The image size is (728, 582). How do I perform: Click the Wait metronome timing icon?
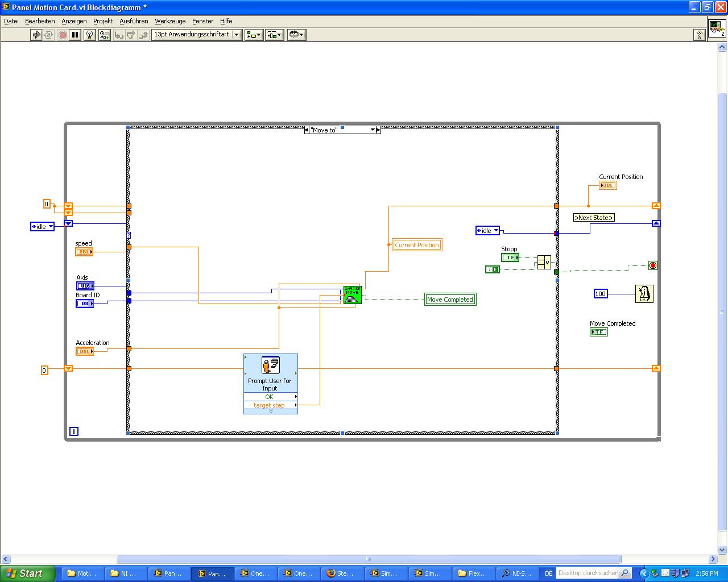pos(644,293)
